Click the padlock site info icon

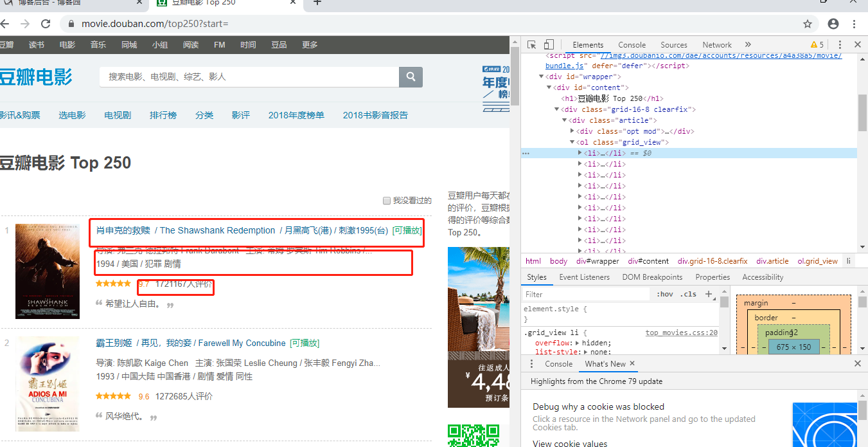click(70, 24)
